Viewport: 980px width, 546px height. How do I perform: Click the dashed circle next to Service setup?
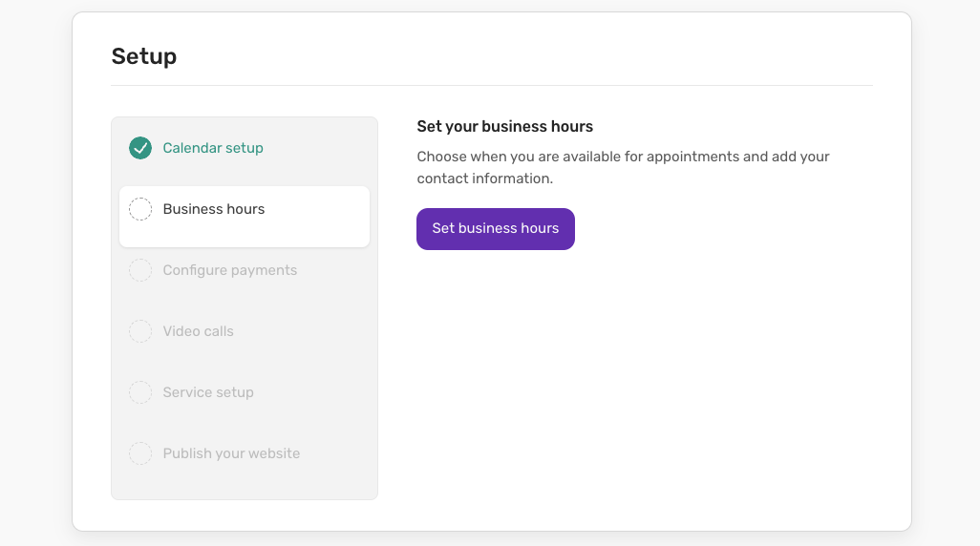pyautogui.click(x=140, y=392)
